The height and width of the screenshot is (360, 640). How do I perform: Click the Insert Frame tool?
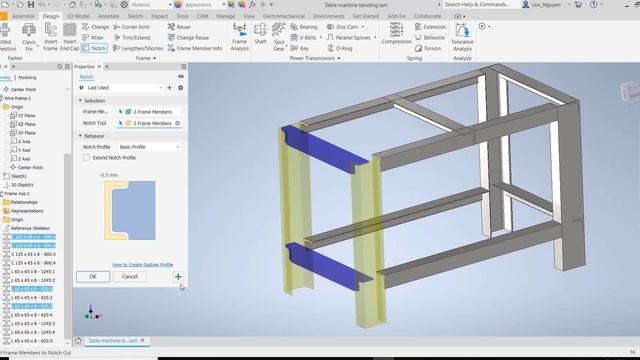click(x=51, y=37)
